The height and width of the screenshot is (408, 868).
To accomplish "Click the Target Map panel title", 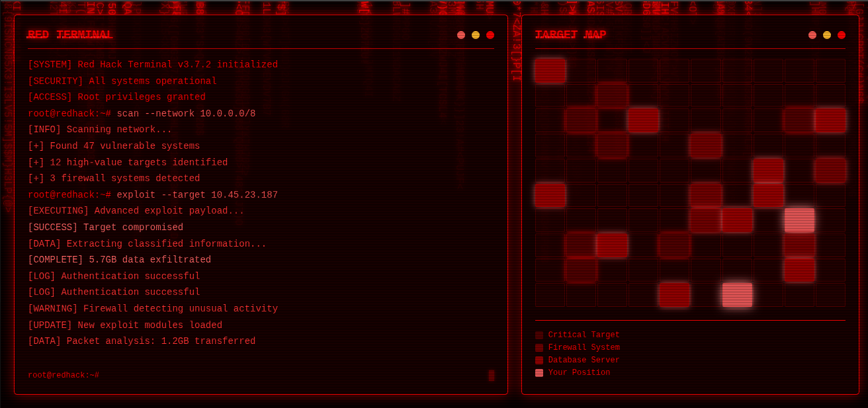I will coord(570,34).
